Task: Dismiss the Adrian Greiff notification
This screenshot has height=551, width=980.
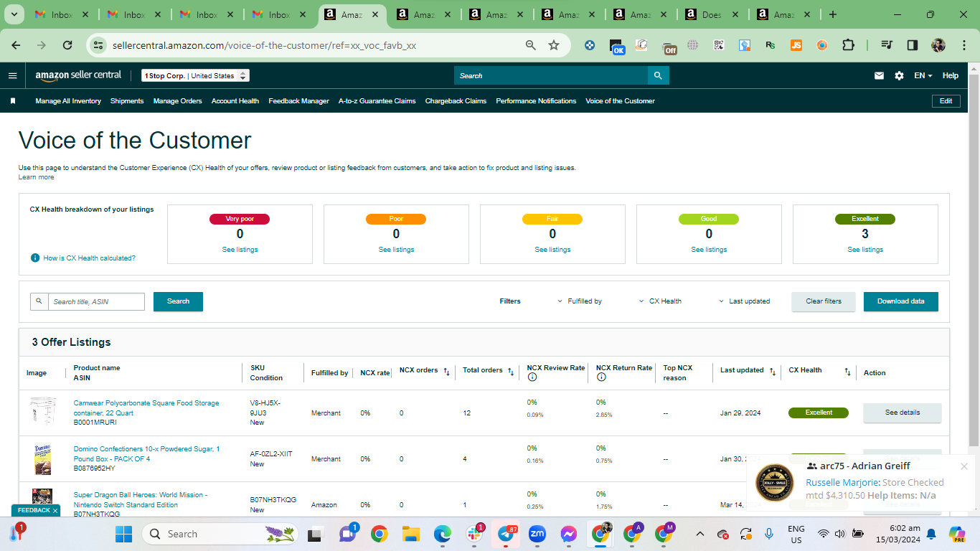Action: (x=964, y=466)
